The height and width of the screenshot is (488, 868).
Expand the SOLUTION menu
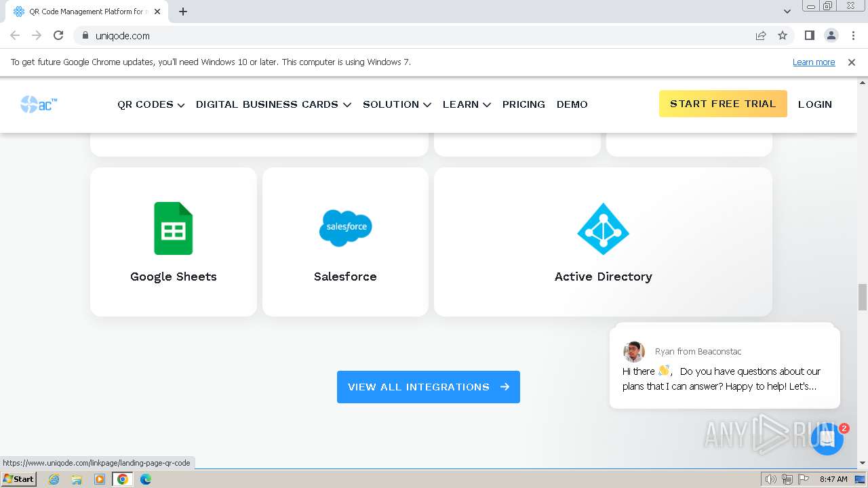[x=397, y=104]
